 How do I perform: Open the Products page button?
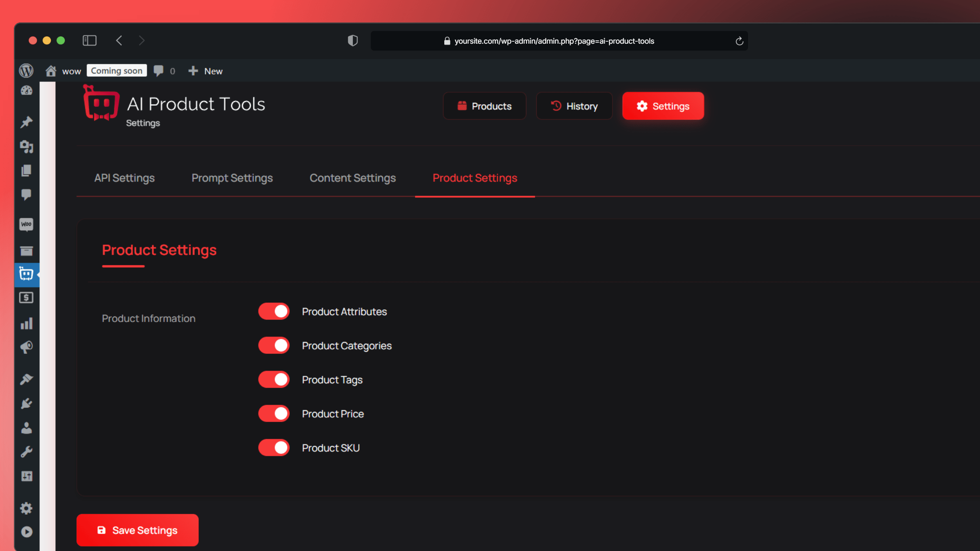coord(484,106)
